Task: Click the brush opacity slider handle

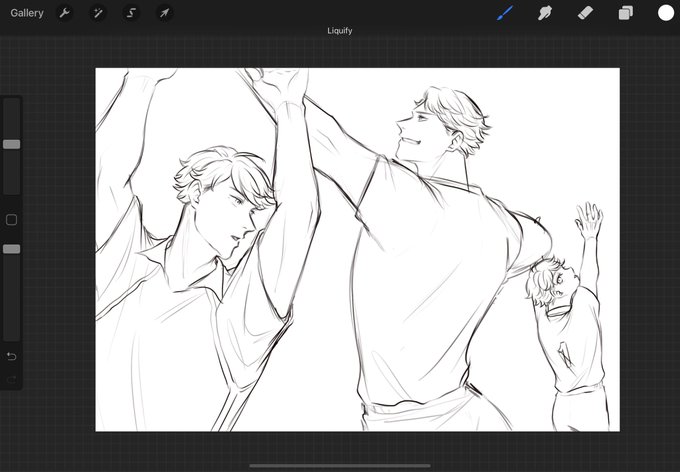Action: pyautogui.click(x=12, y=249)
